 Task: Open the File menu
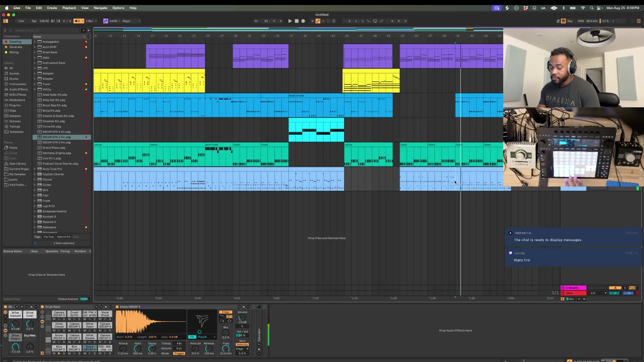[x=28, y=8]
